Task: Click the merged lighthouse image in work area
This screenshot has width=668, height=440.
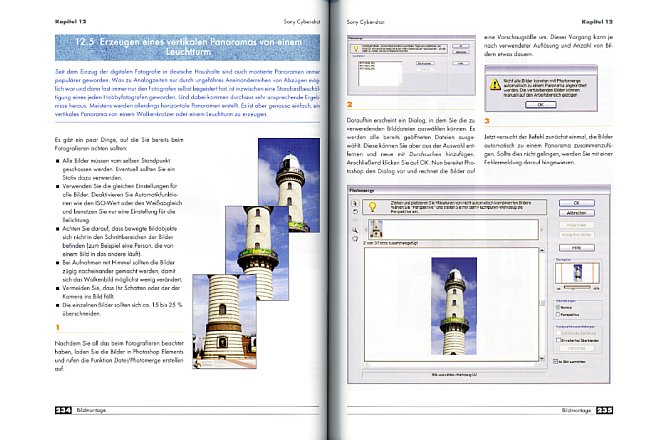Action: [454, 306]
